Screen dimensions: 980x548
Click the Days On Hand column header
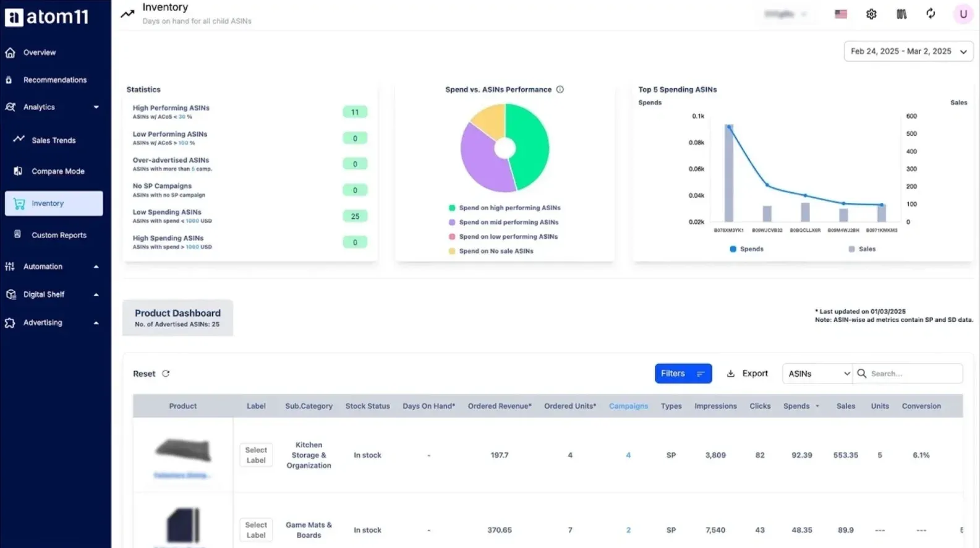click(x=428, y=406)
